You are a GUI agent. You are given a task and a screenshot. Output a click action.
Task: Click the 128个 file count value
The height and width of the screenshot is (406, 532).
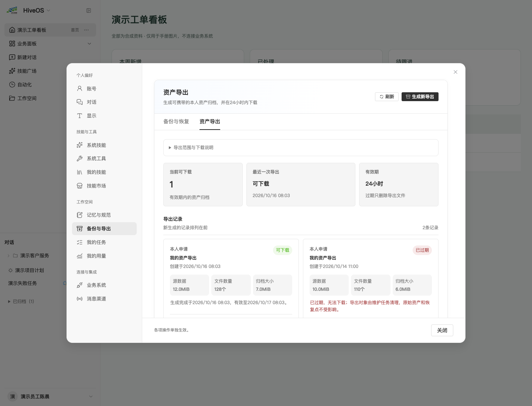tap(220, 289)
